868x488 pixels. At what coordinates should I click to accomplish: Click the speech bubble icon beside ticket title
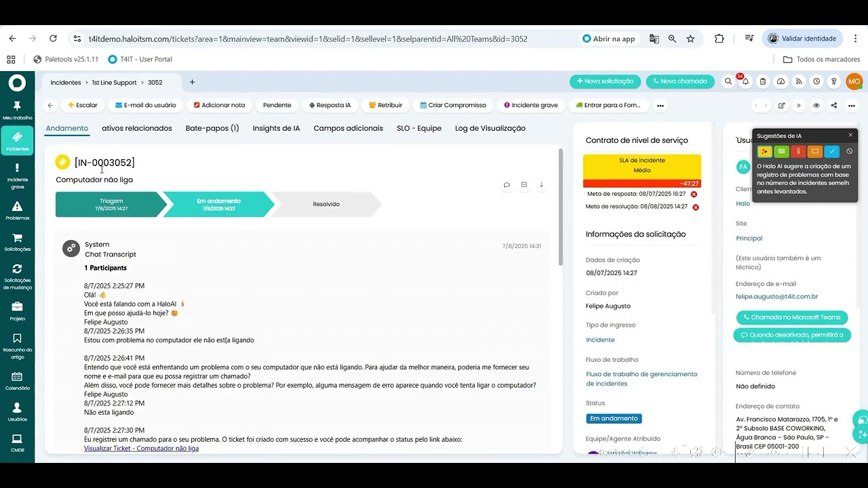tap(507, 184)
